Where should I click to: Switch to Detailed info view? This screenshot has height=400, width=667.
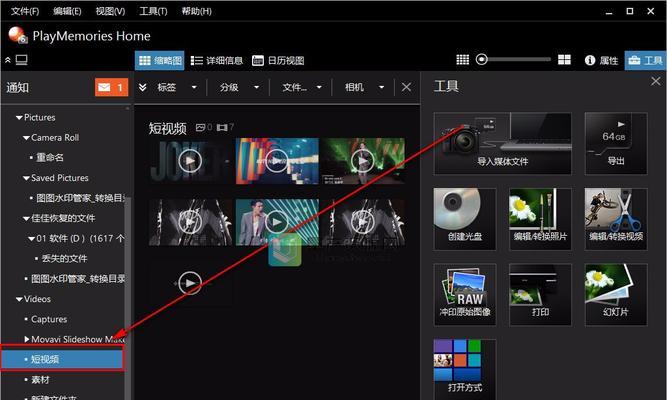[217, 60]
